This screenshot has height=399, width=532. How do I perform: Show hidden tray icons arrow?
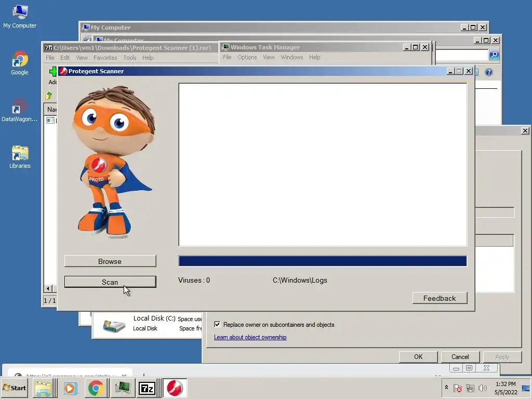pyautogui.click(x=446, y=388)
